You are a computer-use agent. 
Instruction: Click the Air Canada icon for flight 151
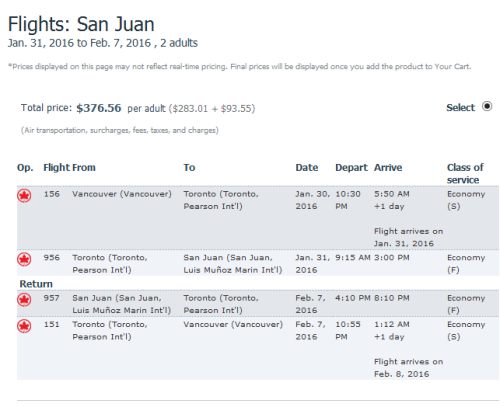click(x=24, y=326)
